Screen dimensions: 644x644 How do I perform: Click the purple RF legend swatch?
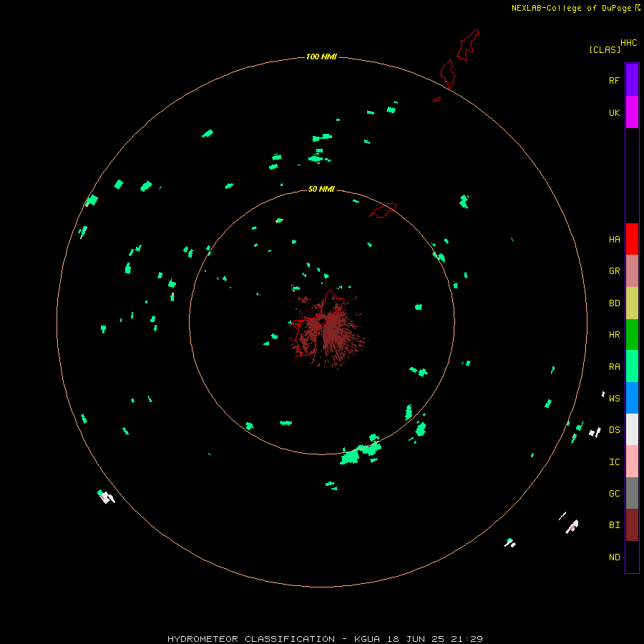[632, 80]
